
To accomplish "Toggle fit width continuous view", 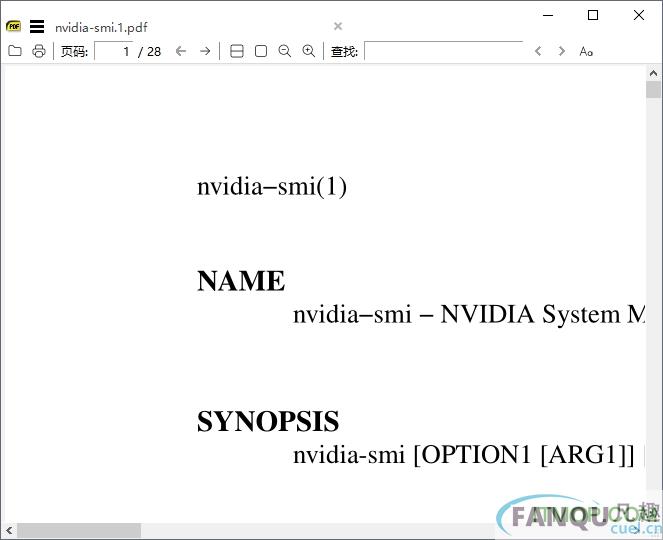I will coord(237,51).
